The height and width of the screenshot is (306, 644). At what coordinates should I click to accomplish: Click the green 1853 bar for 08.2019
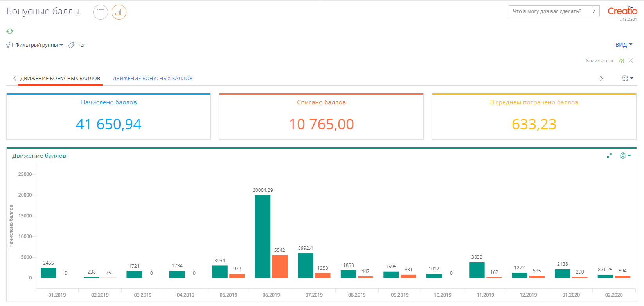[349, 274]
